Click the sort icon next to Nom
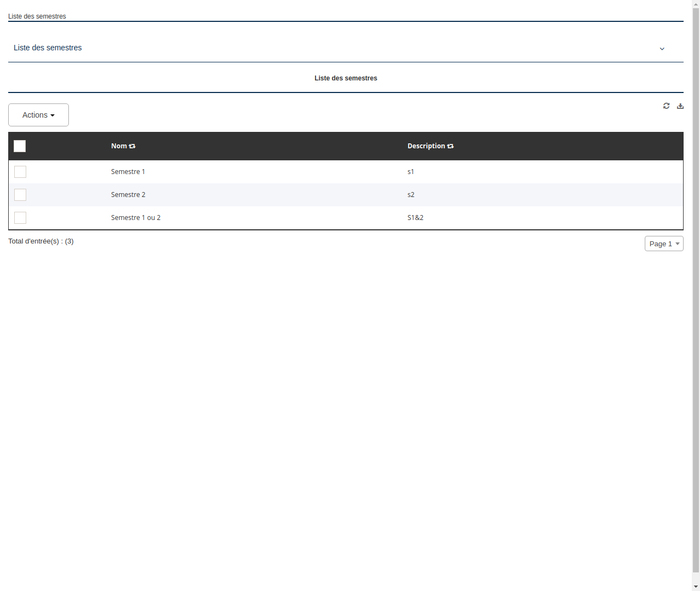Screen dimensions: 700x591 click(132, 146)
